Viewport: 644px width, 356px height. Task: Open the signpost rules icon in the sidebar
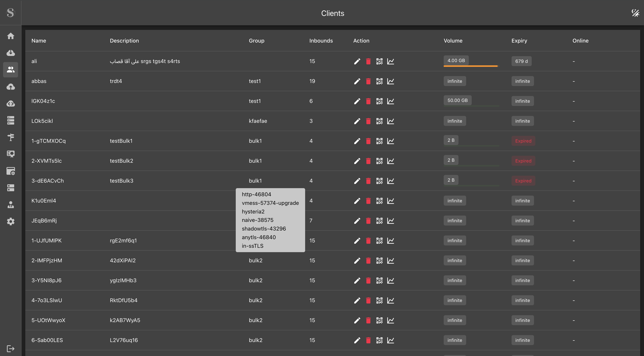pos(11,137)
